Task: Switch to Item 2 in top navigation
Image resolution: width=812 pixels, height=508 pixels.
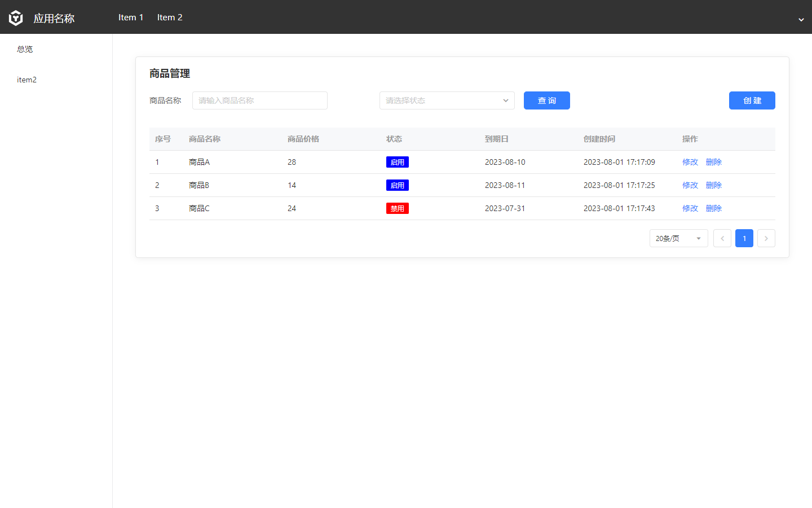Action: pyautogui.click(x=170, y=17)
